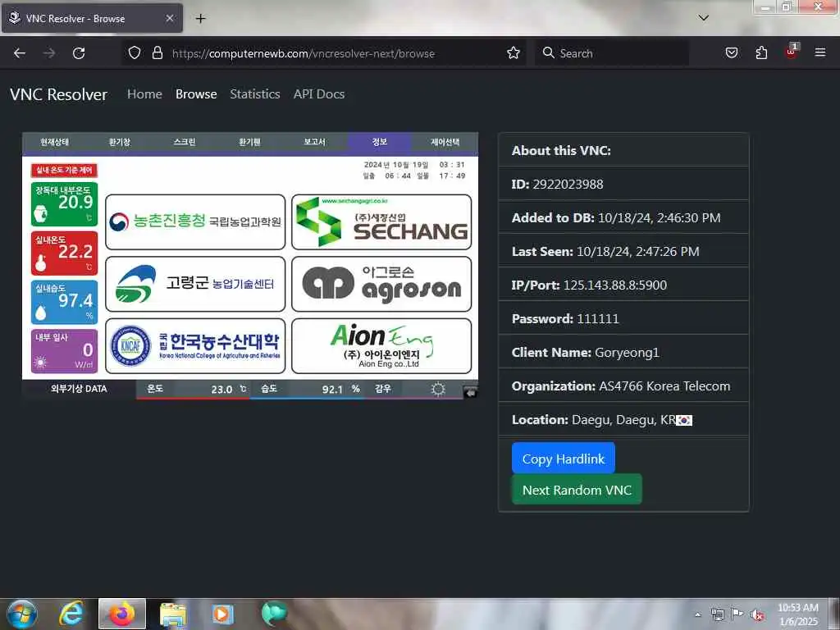Open the Windows Start button
The width and height of the screenshot is (840, 630).
coord(22,614)
